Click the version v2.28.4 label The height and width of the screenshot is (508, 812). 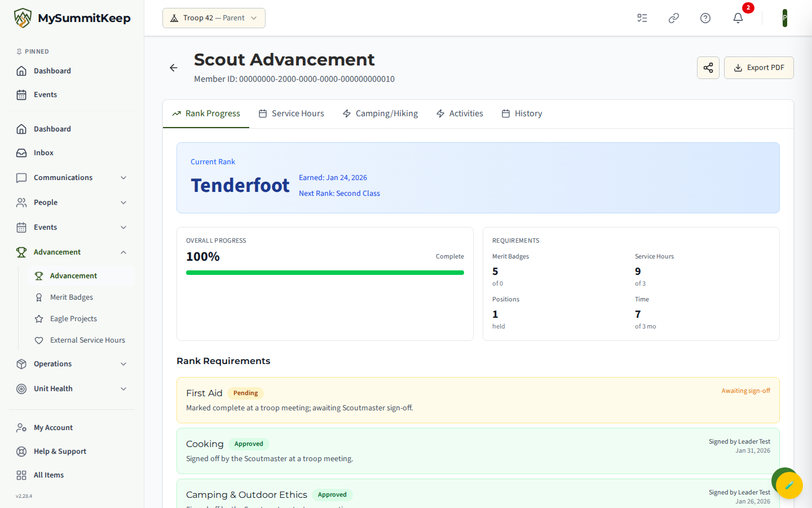click(x=24, y=496)
